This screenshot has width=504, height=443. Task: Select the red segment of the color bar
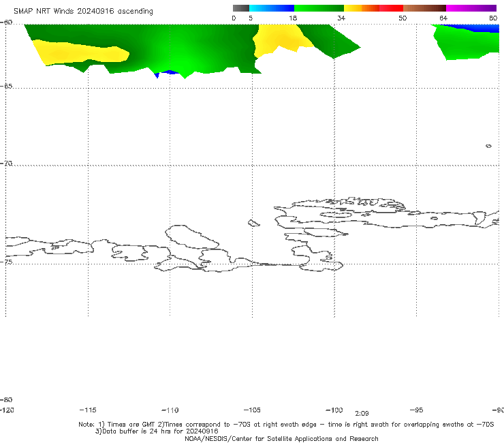pyautogui.click(x=391, y=8)
